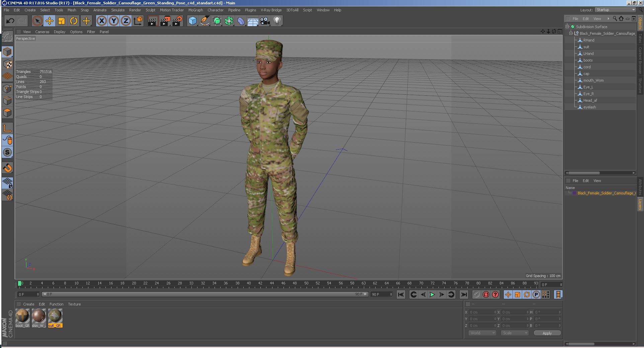
Task: Toggle Autokeying button
Action: point(486,294)
